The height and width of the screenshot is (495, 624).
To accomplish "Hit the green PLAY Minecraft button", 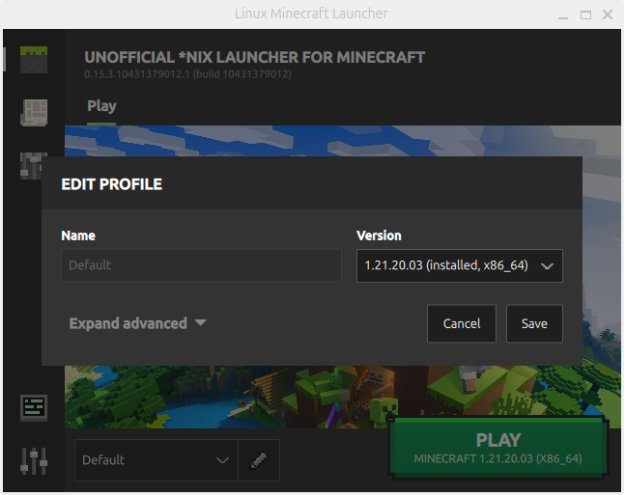I will (x=497, y=448).
